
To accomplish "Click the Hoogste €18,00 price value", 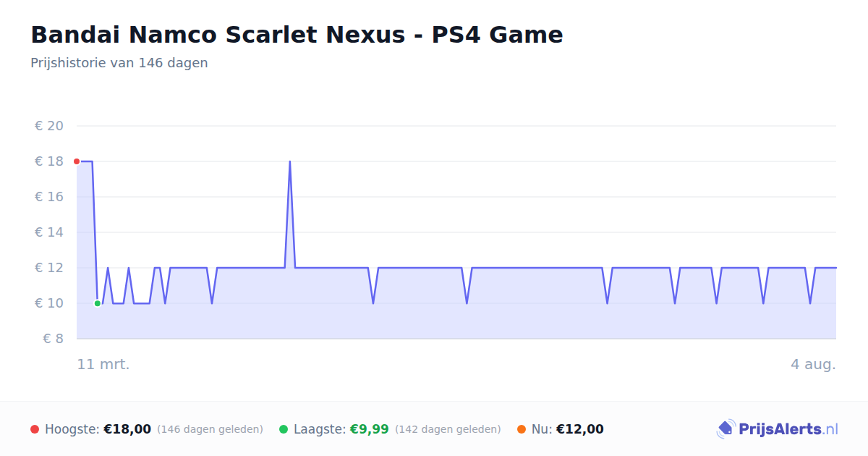I will tap(127, 429).
